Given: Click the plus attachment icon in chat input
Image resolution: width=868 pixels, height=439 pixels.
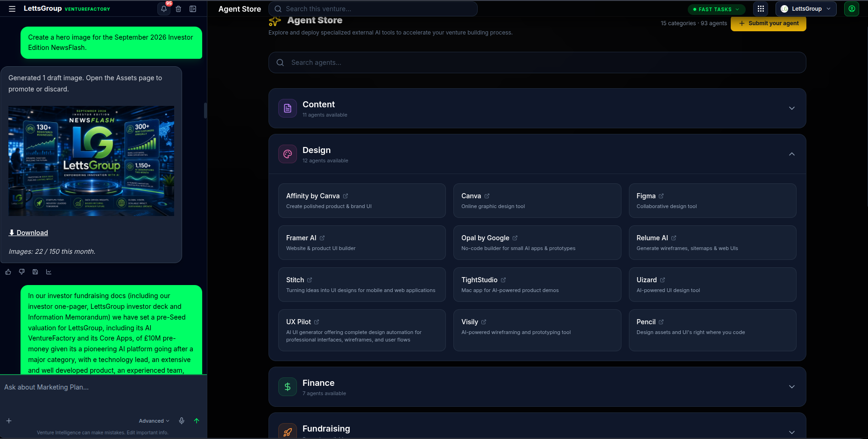Looking at the screenshot, I should (9, 421).
